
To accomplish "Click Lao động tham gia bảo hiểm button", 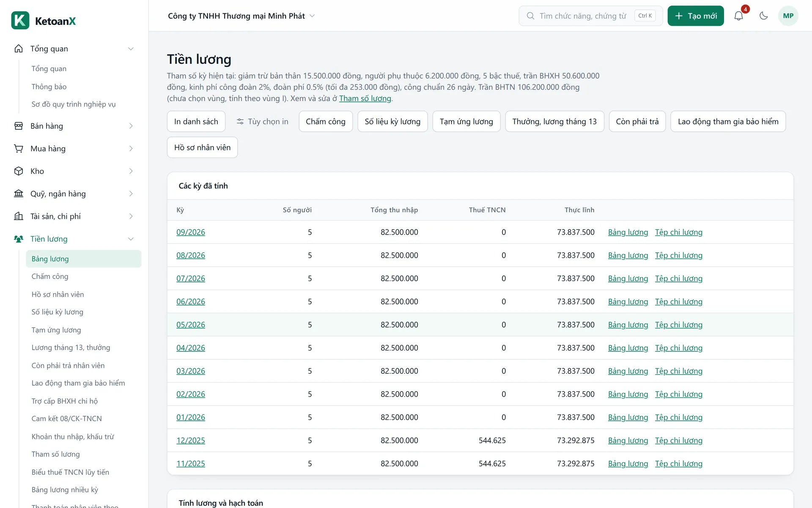I will (x=728, y=121).
